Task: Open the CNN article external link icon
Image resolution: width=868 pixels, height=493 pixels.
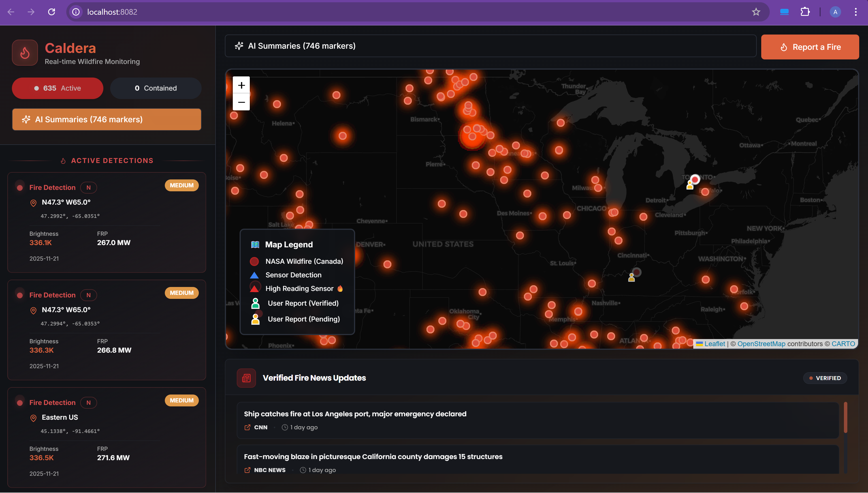Action: (247, 427)
